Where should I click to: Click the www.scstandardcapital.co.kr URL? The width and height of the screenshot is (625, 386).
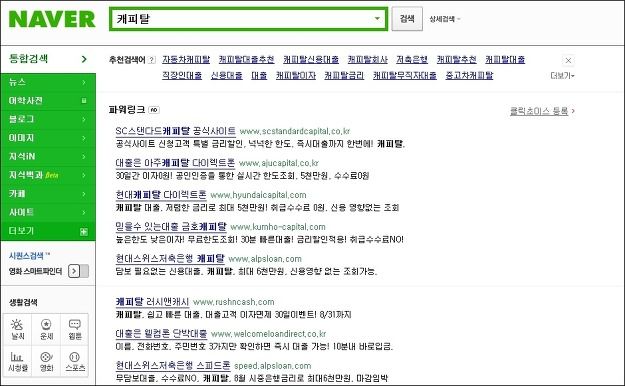(x=295, y=131)
